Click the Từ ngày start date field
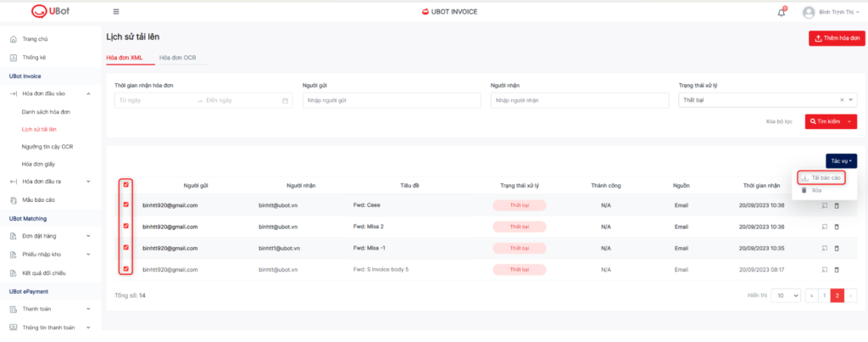Screen dimensions: 868x342 click(x=154, y=101)
